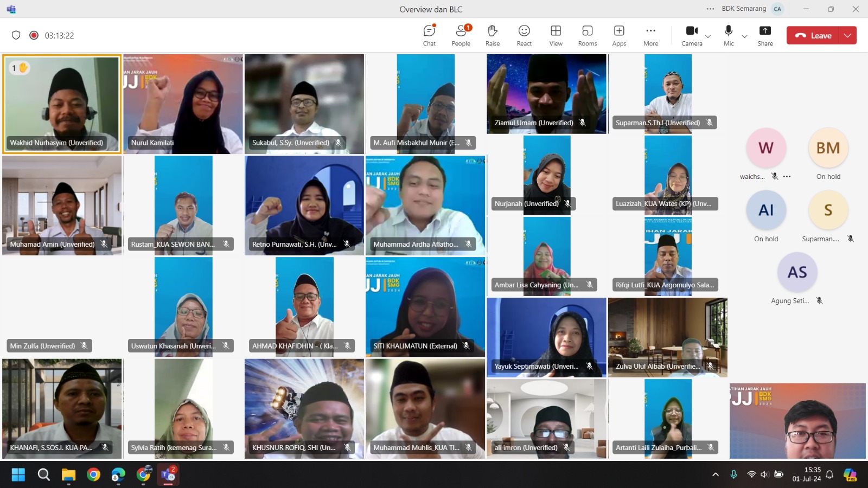
Task: Select Retno Purnawati's video tile
Action: click(x=304, y=206)
